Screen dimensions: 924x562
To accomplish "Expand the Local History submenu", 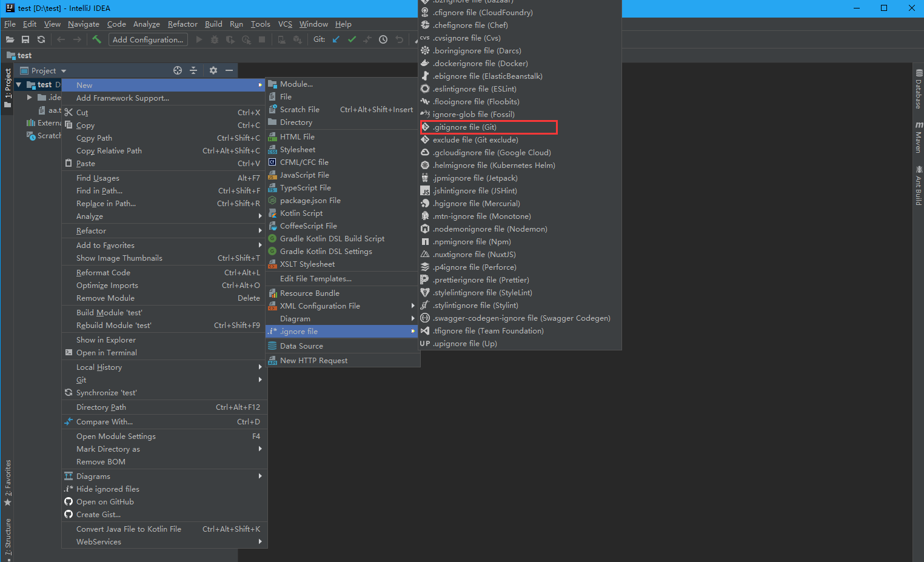I will coord(164,367).
